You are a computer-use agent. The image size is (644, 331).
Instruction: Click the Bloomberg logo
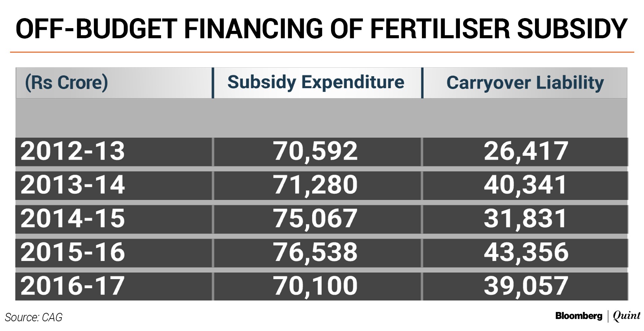point(579,316)
